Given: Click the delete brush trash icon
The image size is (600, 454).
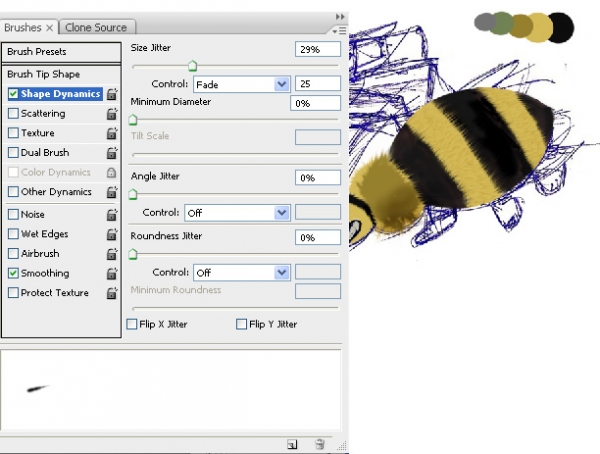Looking at the screenshot, I should pyautogui.click(x=320, y=444).
